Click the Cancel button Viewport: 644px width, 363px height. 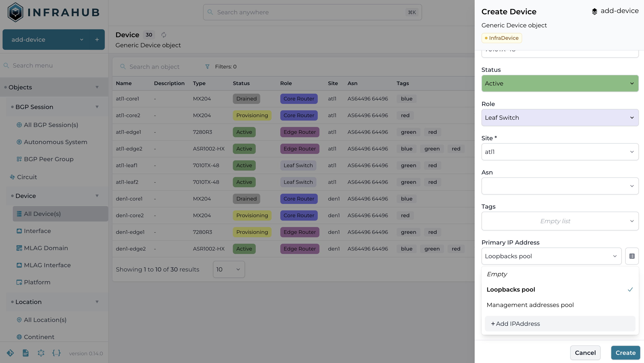585,353
